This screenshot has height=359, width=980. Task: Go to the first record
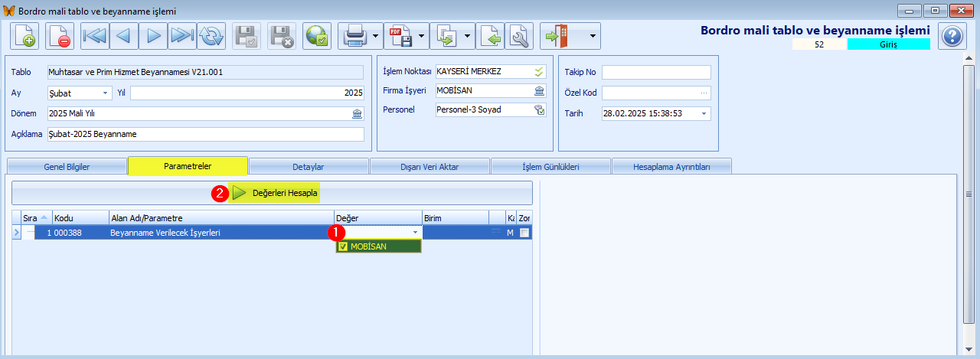tap(95, 36)
